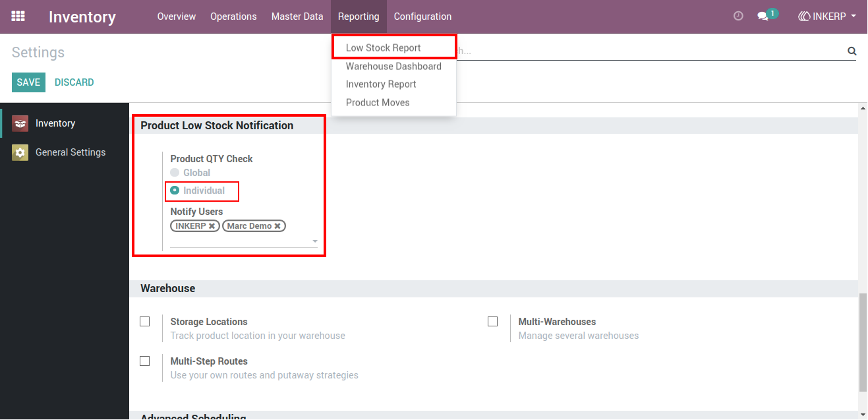Click the vertical scrollbar thumb
The width and height of the screenshot is (868, 420).
click(863, 343)
